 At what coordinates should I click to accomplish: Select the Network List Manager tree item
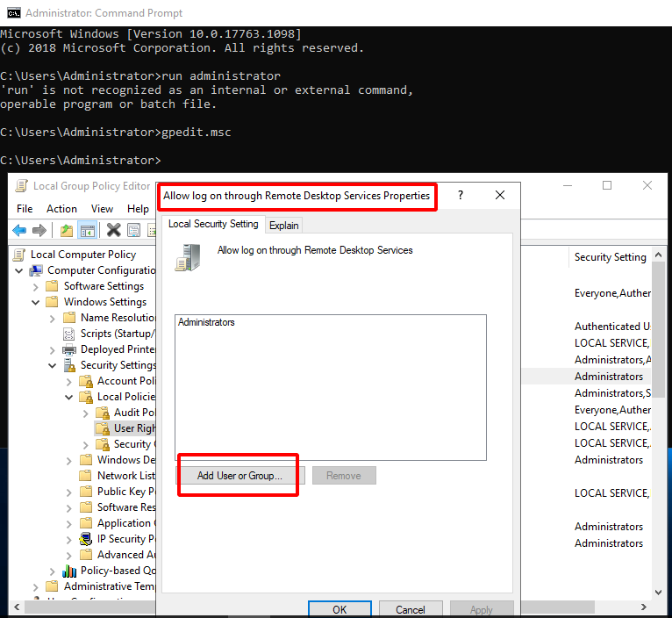tap(126, 476)
